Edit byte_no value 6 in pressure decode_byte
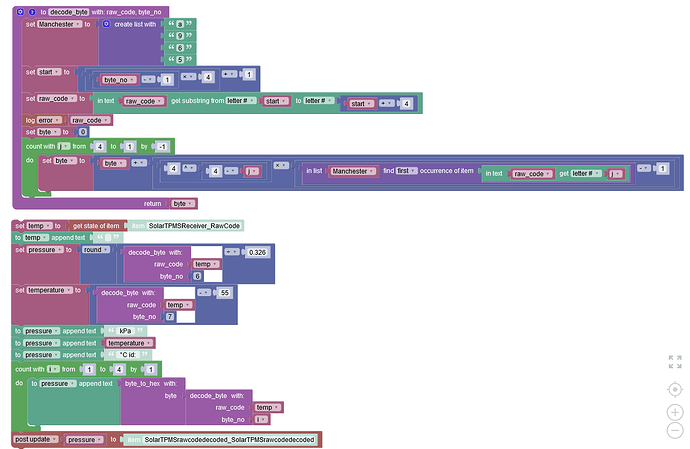690x449 pixels. pyautogui.click(x=197, y=276)
